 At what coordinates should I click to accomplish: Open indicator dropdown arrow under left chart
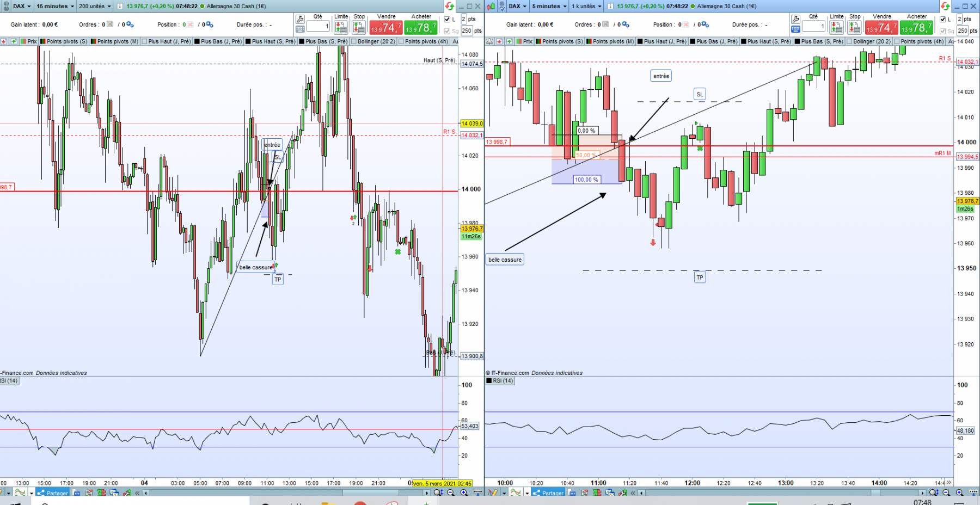(x=32, y=493)
